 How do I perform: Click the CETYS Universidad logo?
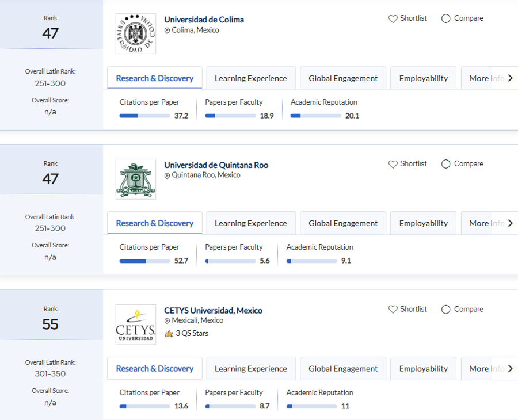135,324
